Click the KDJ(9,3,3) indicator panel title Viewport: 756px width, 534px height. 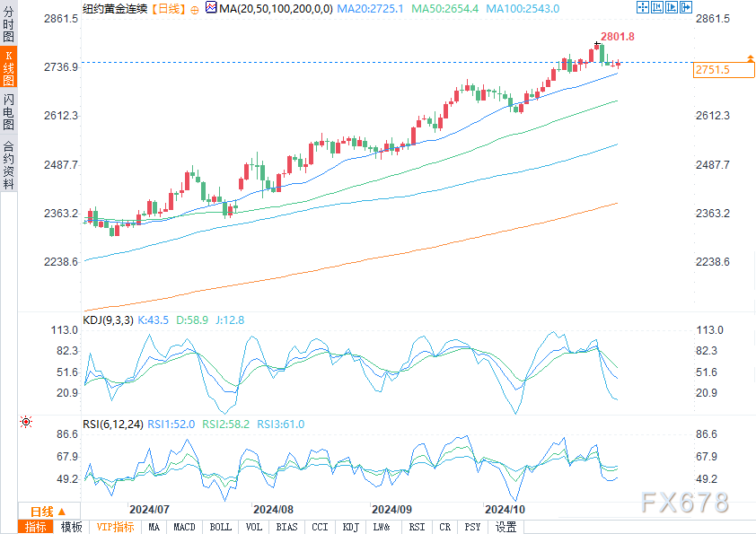tap(108, 320)
